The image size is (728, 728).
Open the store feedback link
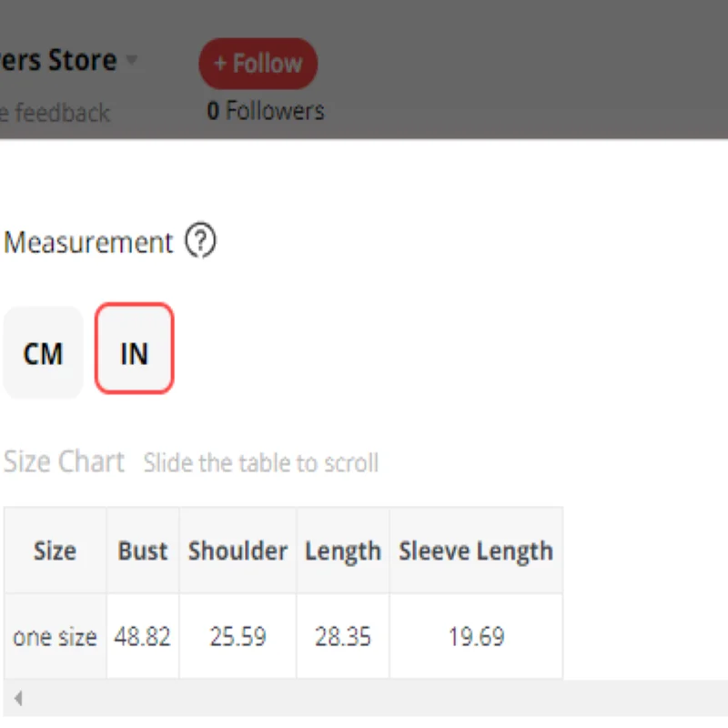click(55, 113)
